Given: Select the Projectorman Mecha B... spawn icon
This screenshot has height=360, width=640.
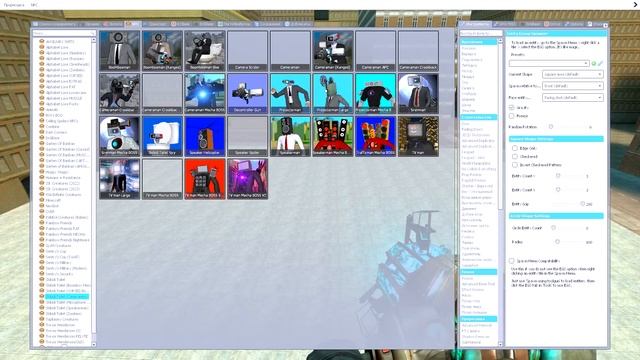Looking at the screenshot, I should coord(376,93).
